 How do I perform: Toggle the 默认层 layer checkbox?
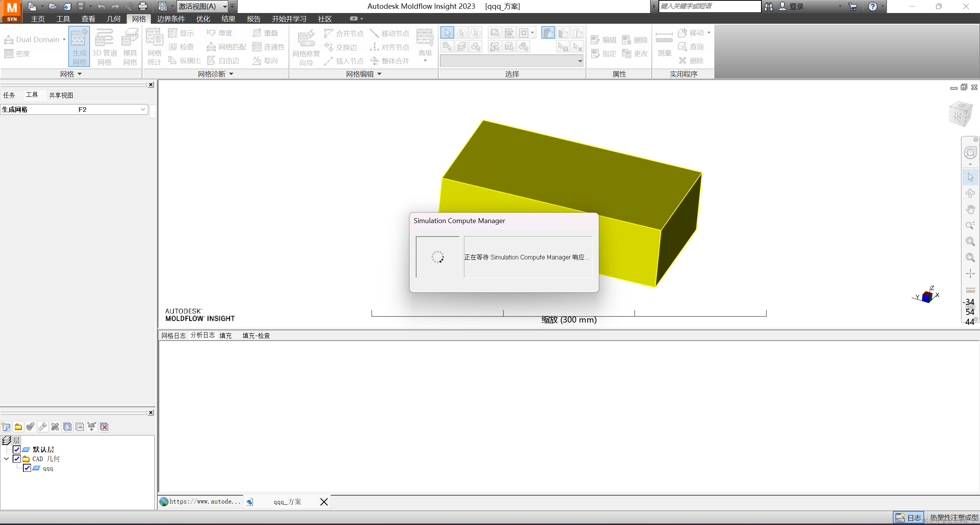click(16, 449)
